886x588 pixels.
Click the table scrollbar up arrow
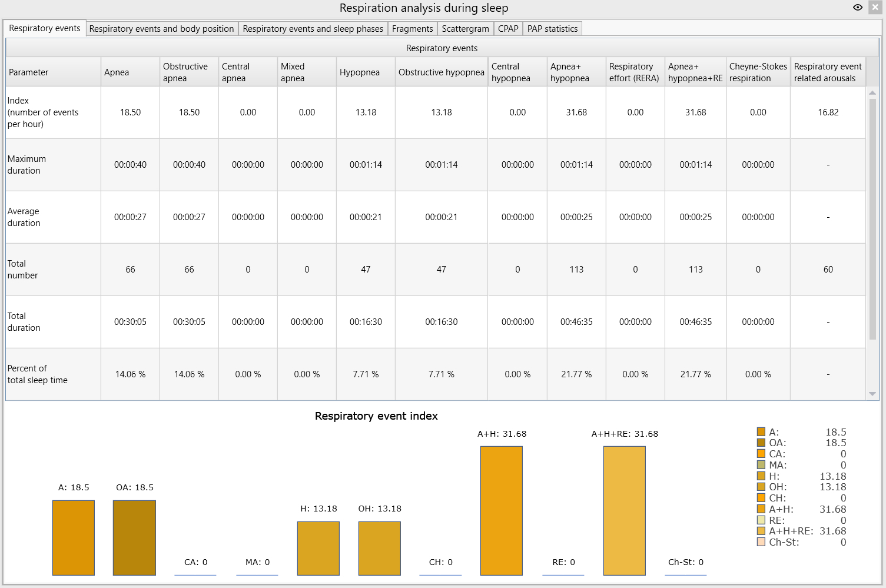[x=872, y=92]
